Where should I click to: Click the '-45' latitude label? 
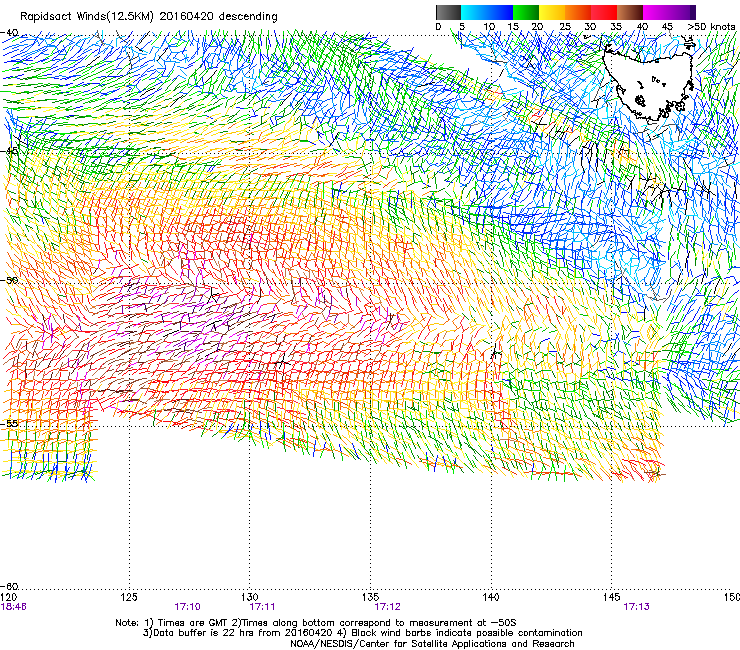tap(9, 151)
